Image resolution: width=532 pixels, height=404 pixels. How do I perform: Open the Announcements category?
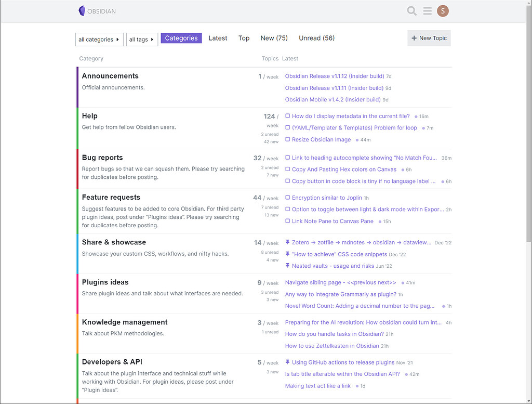click(x=110, y=76)
